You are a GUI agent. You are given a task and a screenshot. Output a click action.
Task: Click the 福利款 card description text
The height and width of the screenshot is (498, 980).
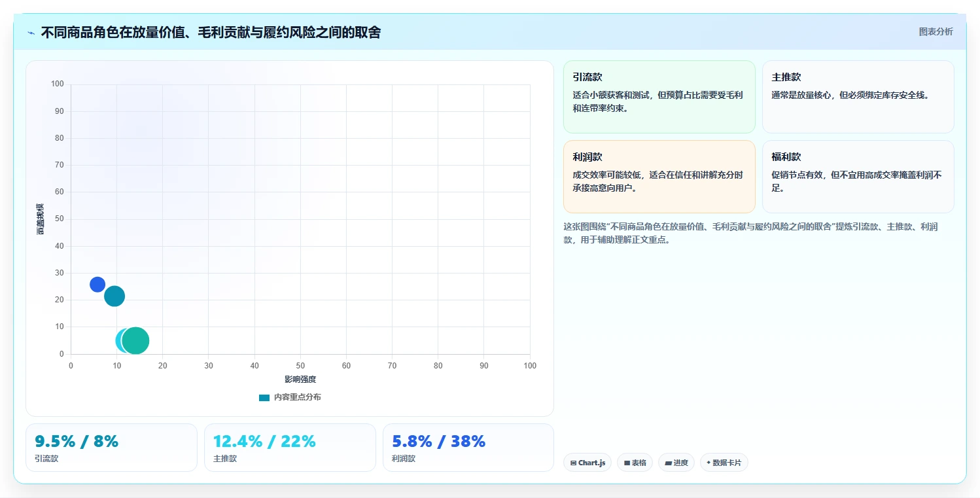pyautogui.click(x=856, y=181)
